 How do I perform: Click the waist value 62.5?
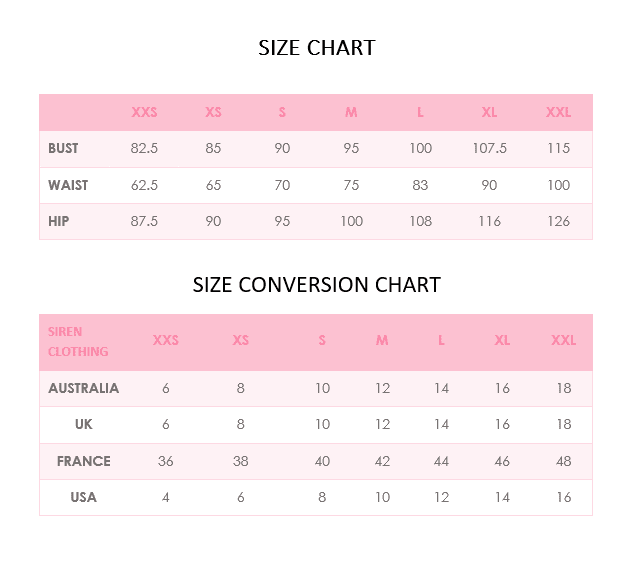click(144, 185)
